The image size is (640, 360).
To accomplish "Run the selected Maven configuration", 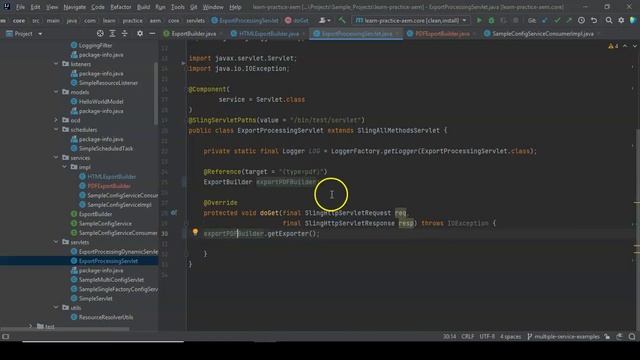I will point(479,20).
